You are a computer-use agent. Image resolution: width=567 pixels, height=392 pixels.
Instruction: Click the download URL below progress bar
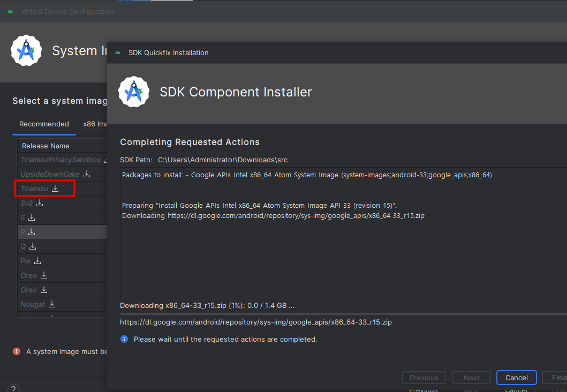(x=255, y=322)
